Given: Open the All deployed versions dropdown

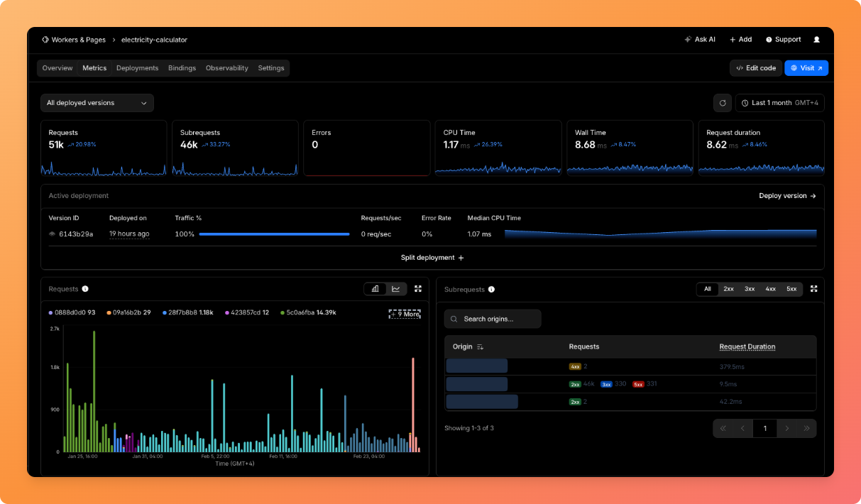Looking at the screenshot, I should 97,103.
